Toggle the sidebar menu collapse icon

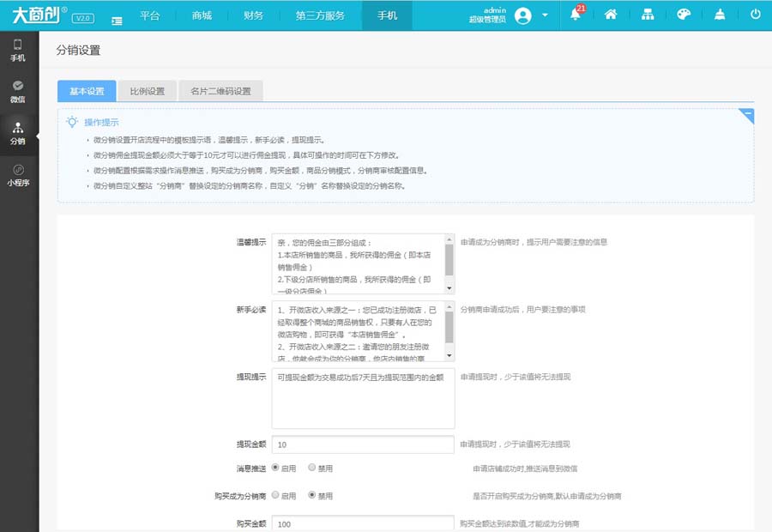tap(117, 18)
